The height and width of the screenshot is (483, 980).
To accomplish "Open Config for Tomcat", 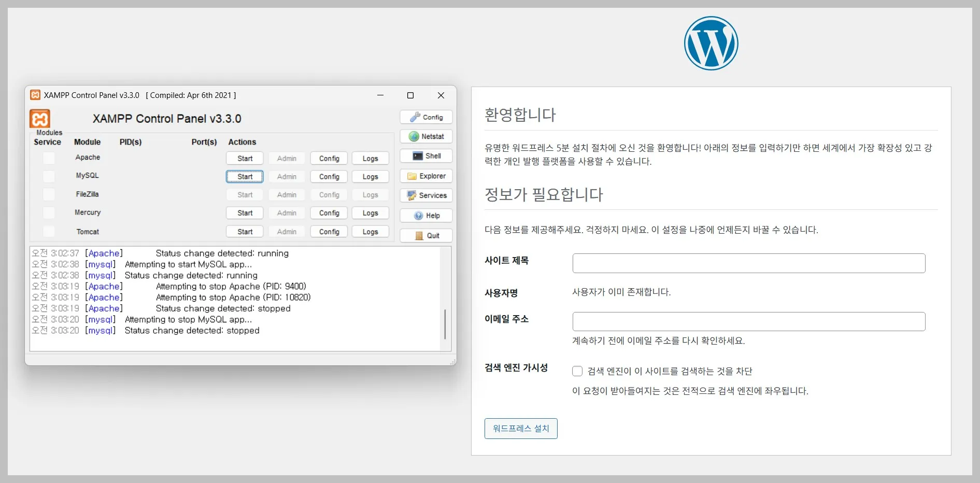I will tap(329, 232).
